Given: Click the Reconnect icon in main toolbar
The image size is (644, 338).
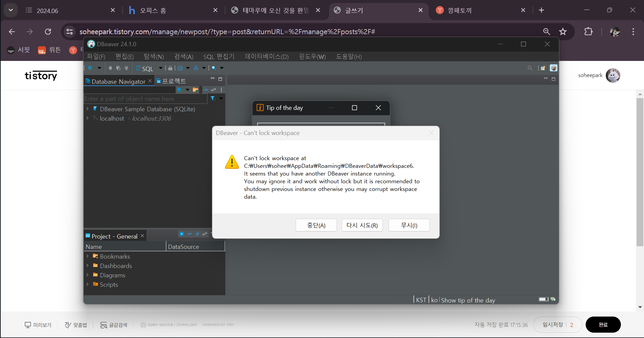Looking at the screenshot, I should [x=118, y=68].
